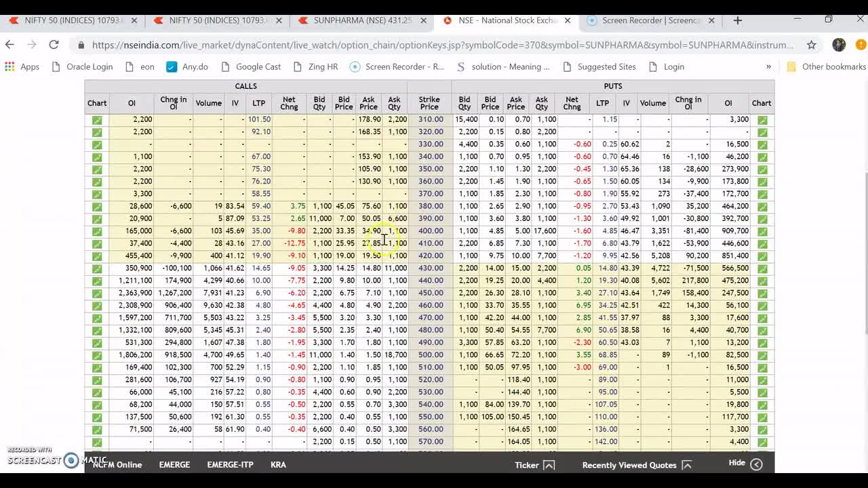868x488 pixels.
Task: Open solution - Meaning bookmark
Action: [503, 66]
